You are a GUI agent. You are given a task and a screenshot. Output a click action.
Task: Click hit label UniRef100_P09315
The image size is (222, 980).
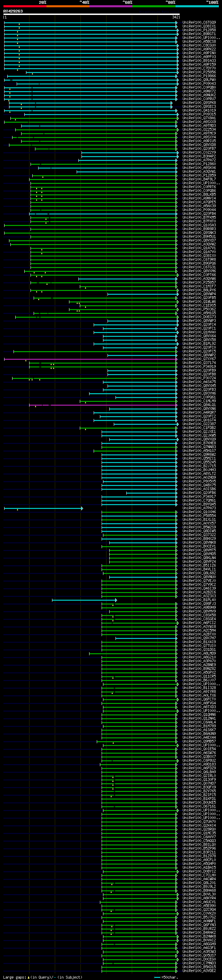click(199, 114)
